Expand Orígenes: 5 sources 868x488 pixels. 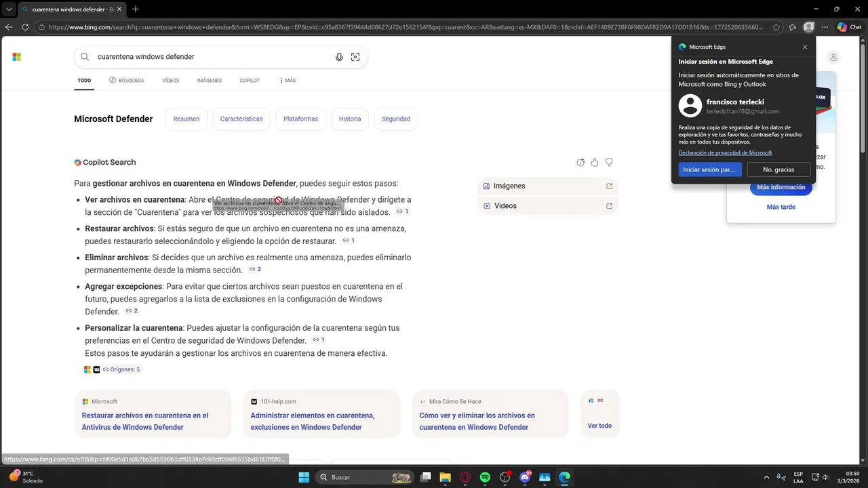pos(121,369)
